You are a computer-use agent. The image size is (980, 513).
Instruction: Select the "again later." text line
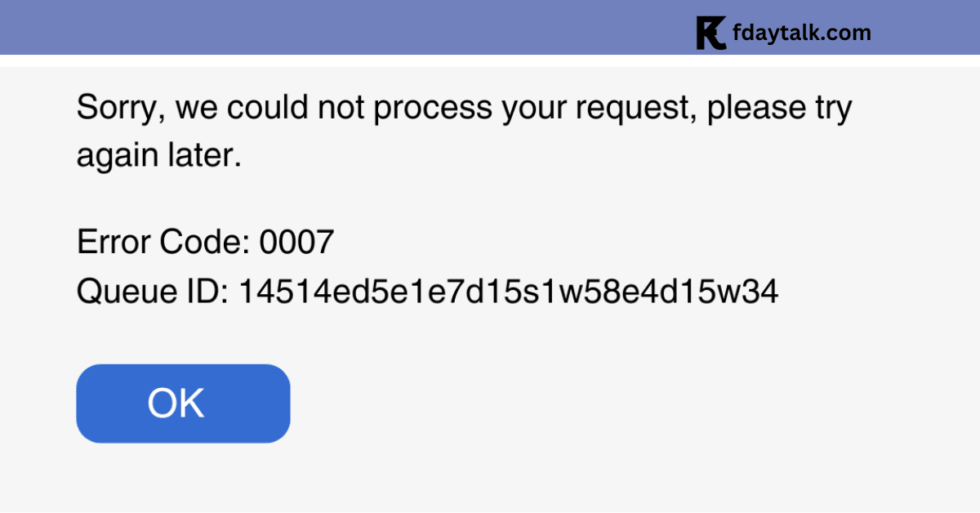pos(159,156)
